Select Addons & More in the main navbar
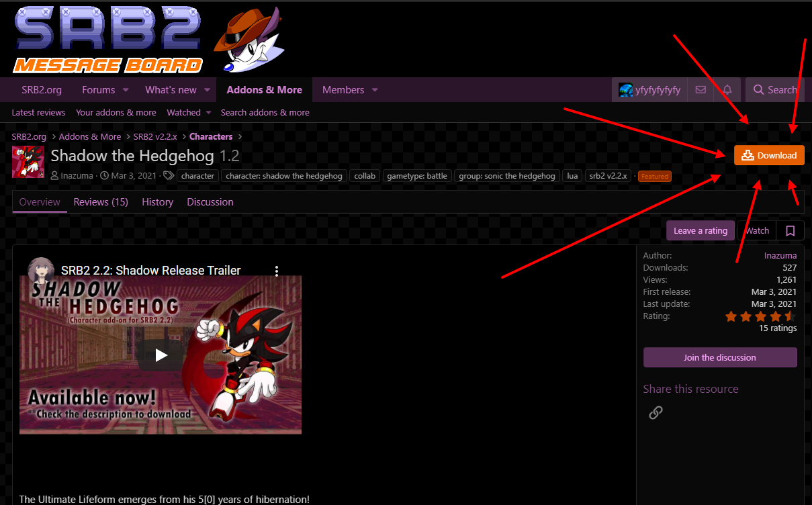The width and height of the screenshot is (812, 505). point(265,90)
